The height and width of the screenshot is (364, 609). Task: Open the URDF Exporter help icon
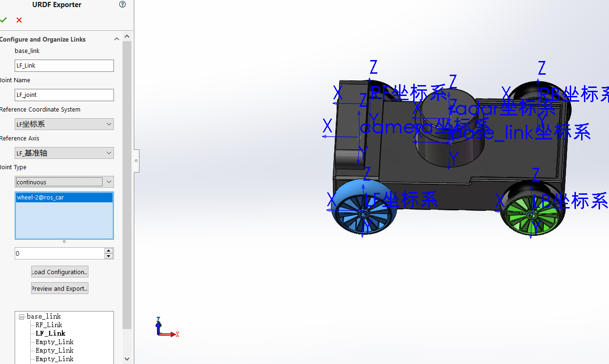pos(122,5)
